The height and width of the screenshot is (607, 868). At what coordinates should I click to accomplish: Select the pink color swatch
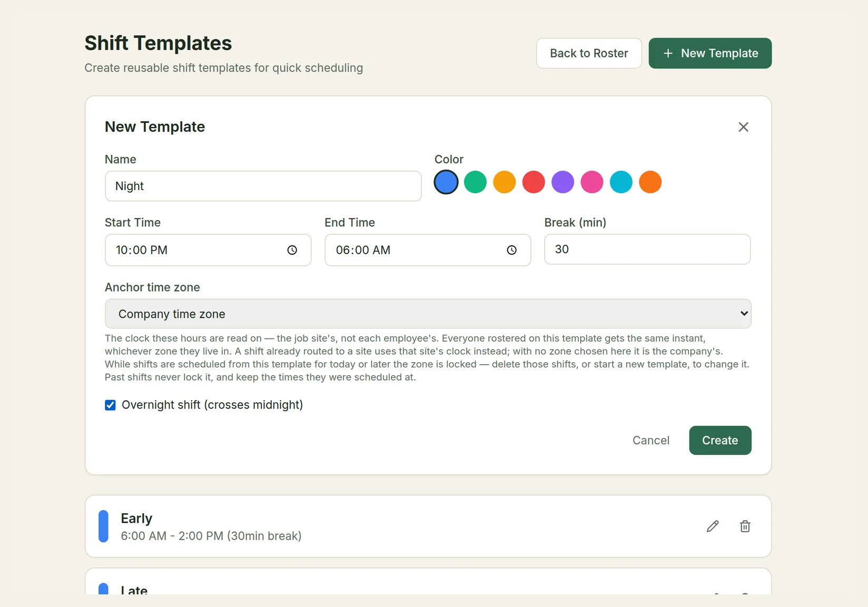(x=592, y=182)
